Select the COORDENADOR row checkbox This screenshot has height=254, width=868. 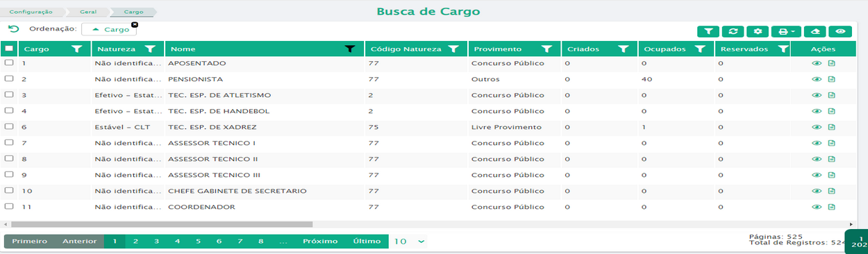click(9, 207)
